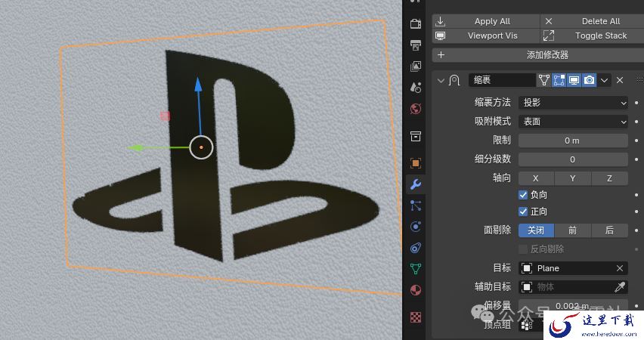Image resolution: width=644 pixels, height=340 pixels.
Task: Clear the Plane target with its X
Action: [x=620, y=268]
